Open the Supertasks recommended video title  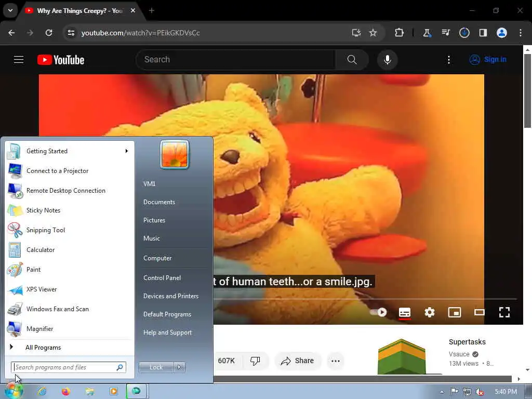click(x=467, y=342)
